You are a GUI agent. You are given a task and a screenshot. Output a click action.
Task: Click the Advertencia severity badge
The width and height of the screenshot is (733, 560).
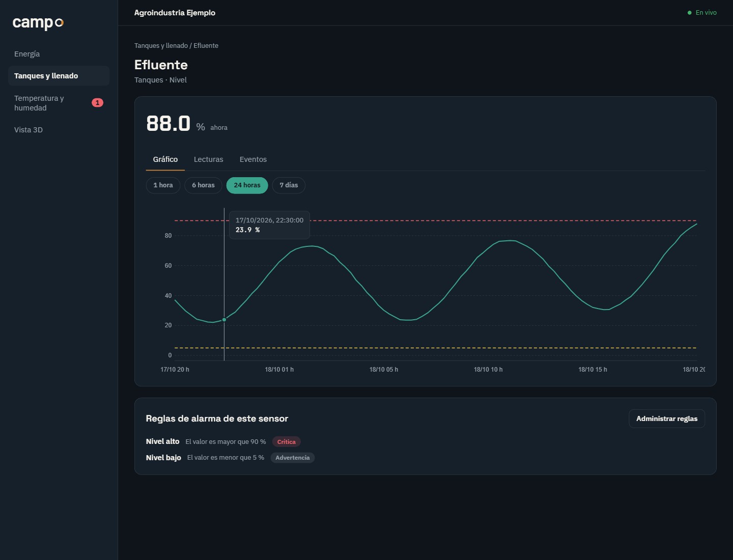pos(292,458)
